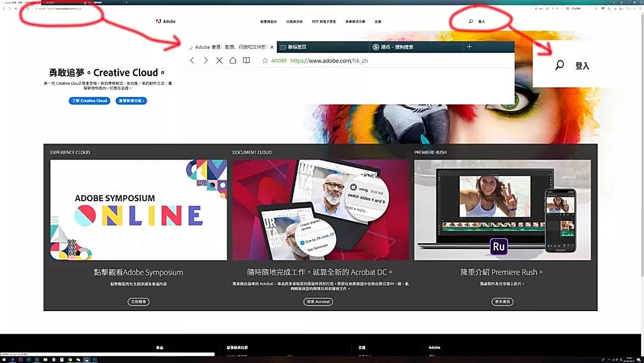Click the 隨時隨地完成工作 Acrobat DC card title

pos(320,272)
